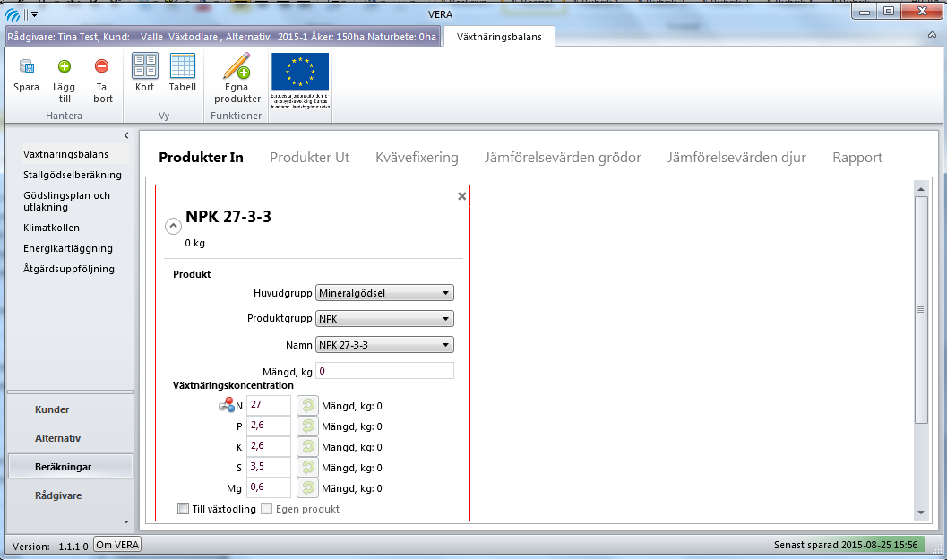Collapse the NPK 27-3-3 card details
This screenshot has width=947, height=560.
tap(173, 226)
